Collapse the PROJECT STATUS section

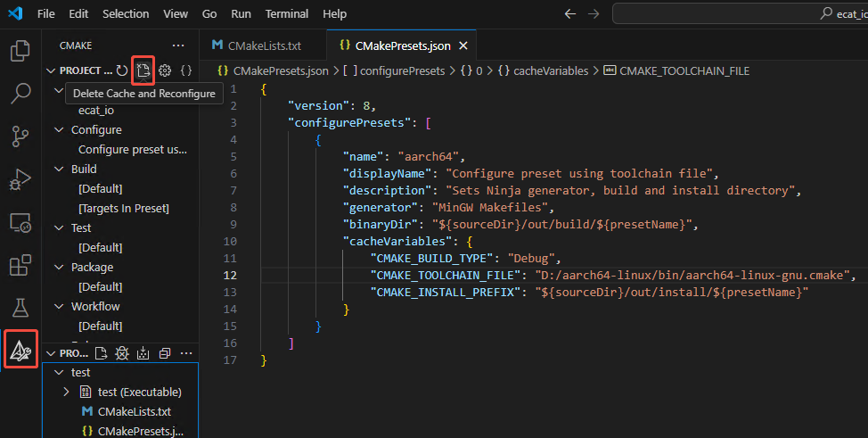tap(51, 70)
